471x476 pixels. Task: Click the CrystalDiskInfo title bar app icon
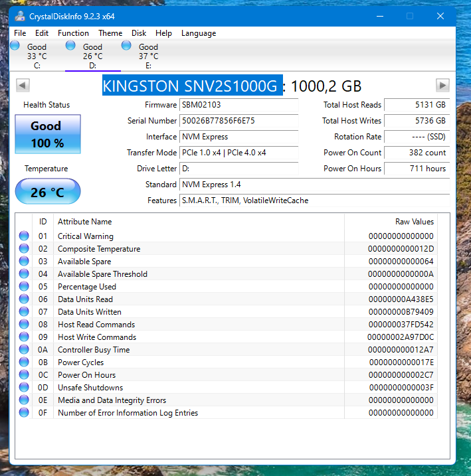point(20,16)
